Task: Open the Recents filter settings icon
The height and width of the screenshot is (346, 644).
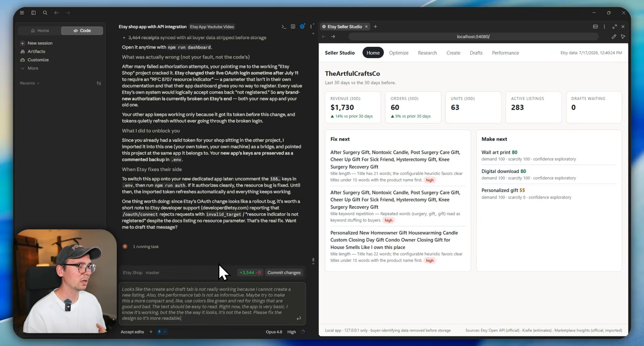Action: click(x=99, y=83)
